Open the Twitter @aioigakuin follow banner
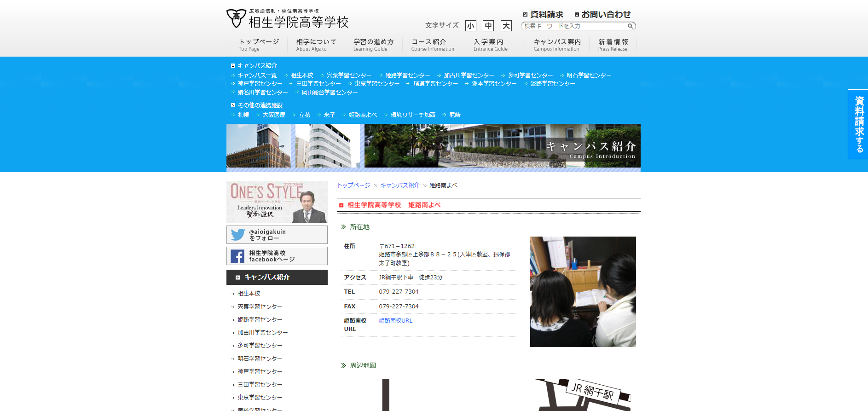Screen dimensions: 868x411 click(x=277, y=235)
